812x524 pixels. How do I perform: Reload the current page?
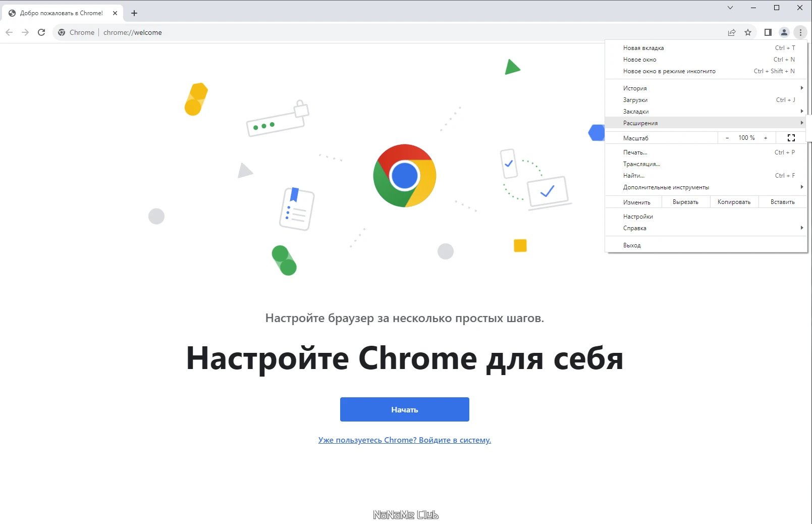click(x=41, y=32)
